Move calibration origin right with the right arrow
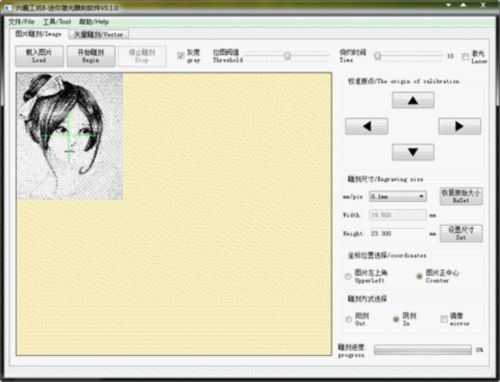This screenshot has height=382, width=500. tap(459, 126)
